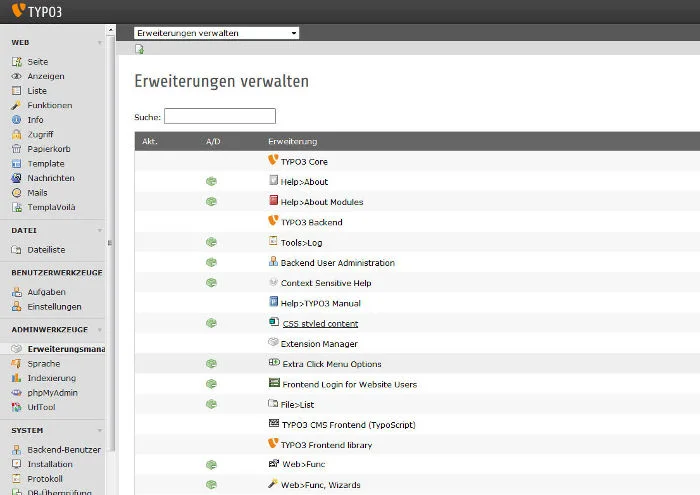The width and height of the screenshot is (700, 495).
Task: Click the Template module icon
Action: pyautogui.click(x=17, y=163)
